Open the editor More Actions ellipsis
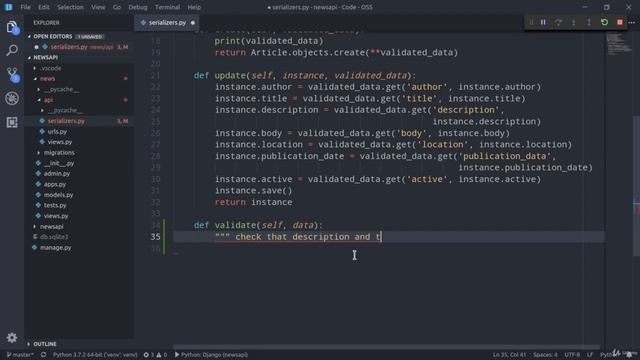 [632, 22]
